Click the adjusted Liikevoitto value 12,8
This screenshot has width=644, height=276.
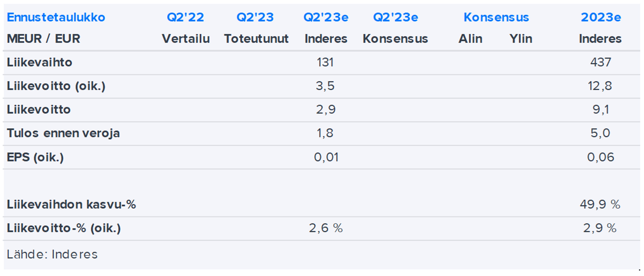coord(600,86)
